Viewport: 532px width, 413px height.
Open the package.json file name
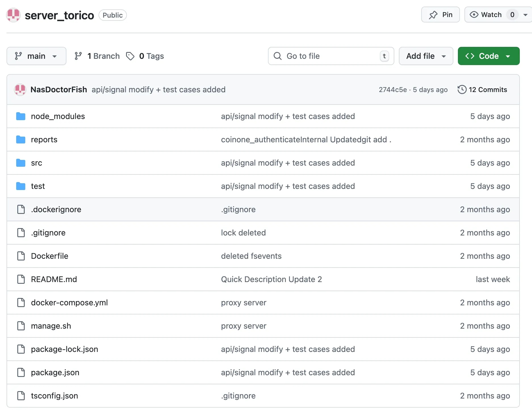click(x=55, y=372)
